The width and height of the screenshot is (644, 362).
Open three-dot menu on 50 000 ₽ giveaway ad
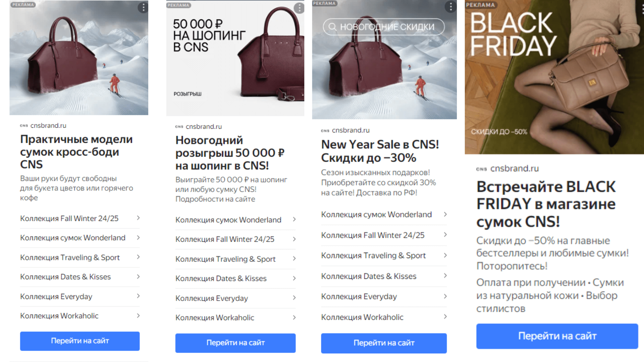click(x=299, y=8)
